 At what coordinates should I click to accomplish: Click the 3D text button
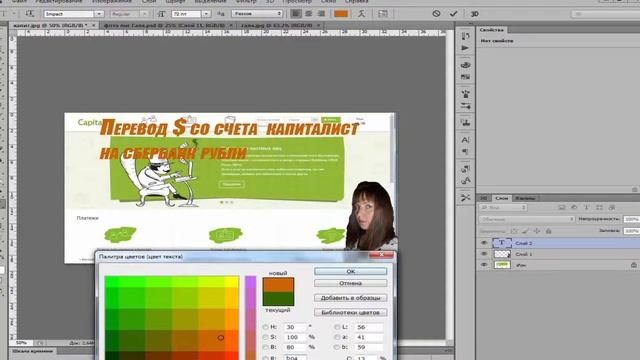tap(474, 14)
